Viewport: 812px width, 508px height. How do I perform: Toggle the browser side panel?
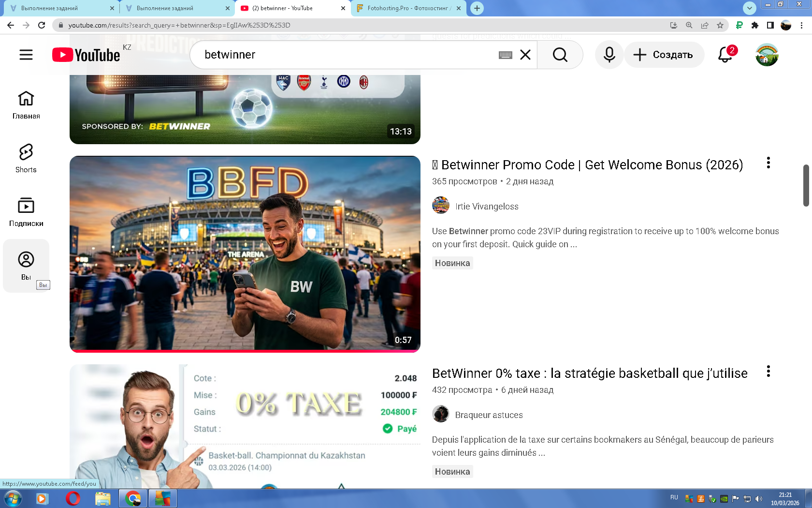tap(770, 25)
